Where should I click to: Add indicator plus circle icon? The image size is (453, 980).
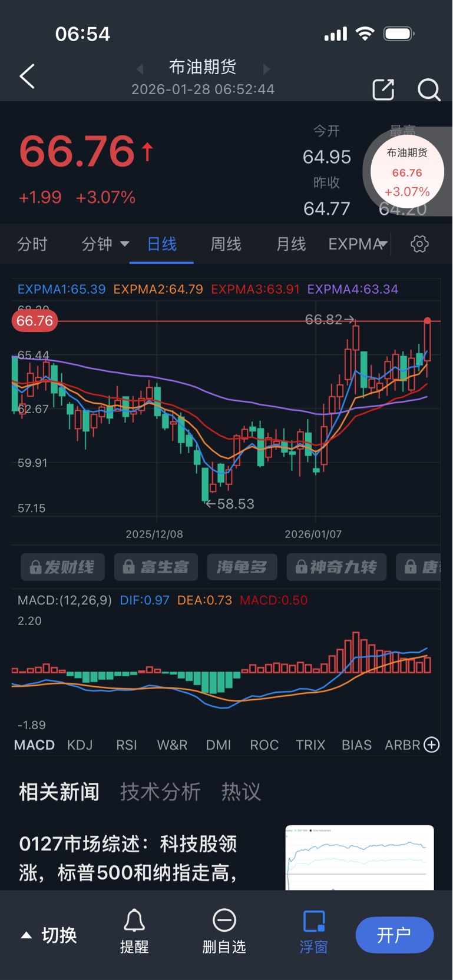click(x=432, y=745)
